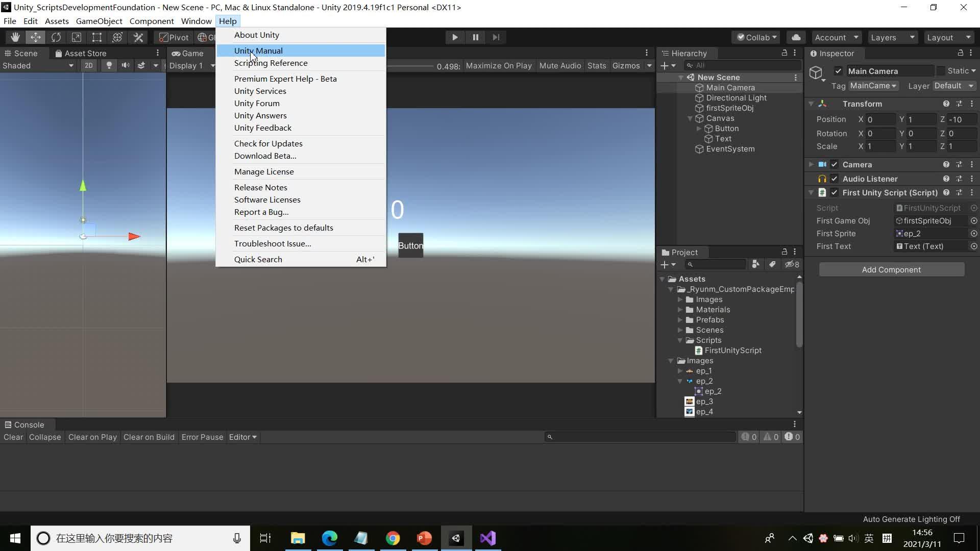Viewport: 980px width, 551px height.
Task: Open Scripting Reference from Help menu
Action: point(271,63)
